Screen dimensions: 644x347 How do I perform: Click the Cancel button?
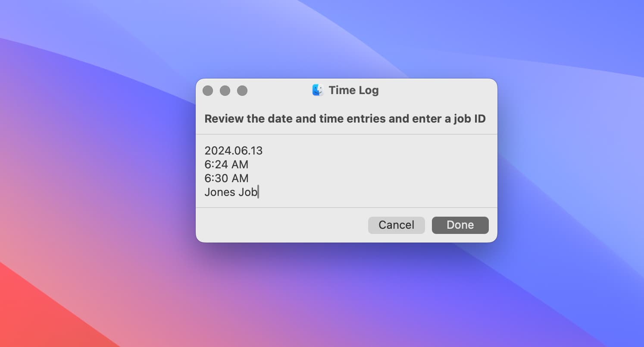point(396,225)
